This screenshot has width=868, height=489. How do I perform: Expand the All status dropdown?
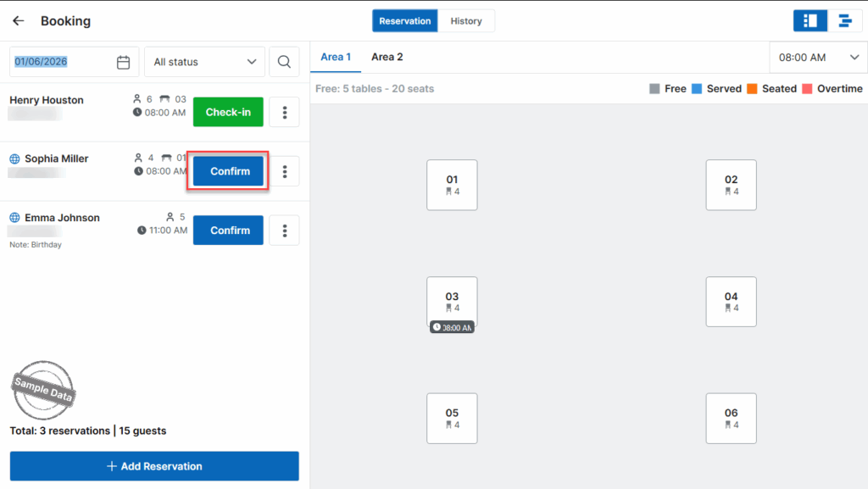[x=204, y=62]
